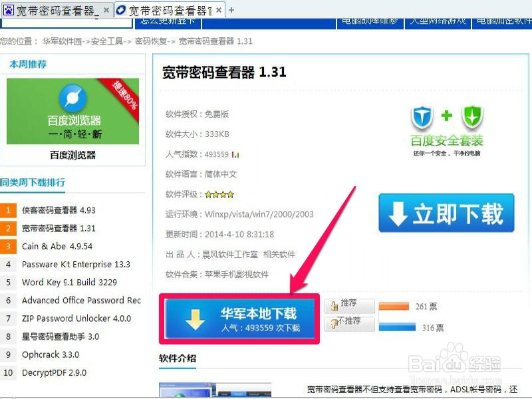Image resolution: width=532 pixels, height=399 pixels.
Task: Click the 立即下载 button
Action: pos(446,213)
